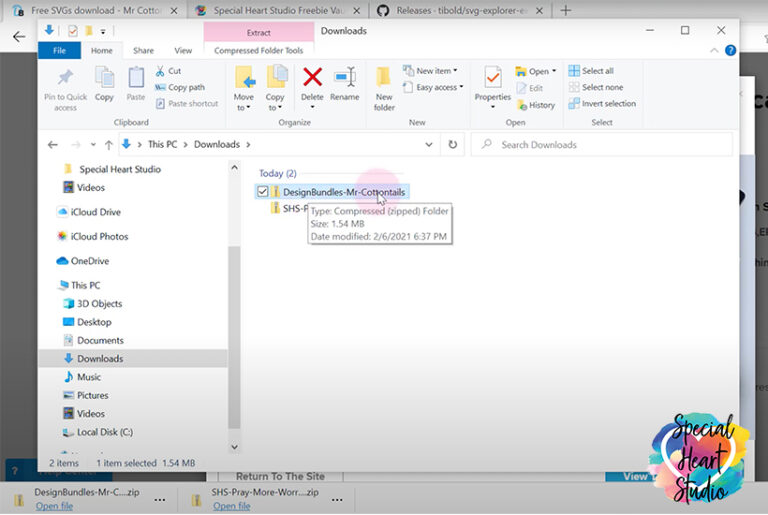Customize Quick Access Toolbar dropdown
768x515 pixels.
tap(103, 31)
